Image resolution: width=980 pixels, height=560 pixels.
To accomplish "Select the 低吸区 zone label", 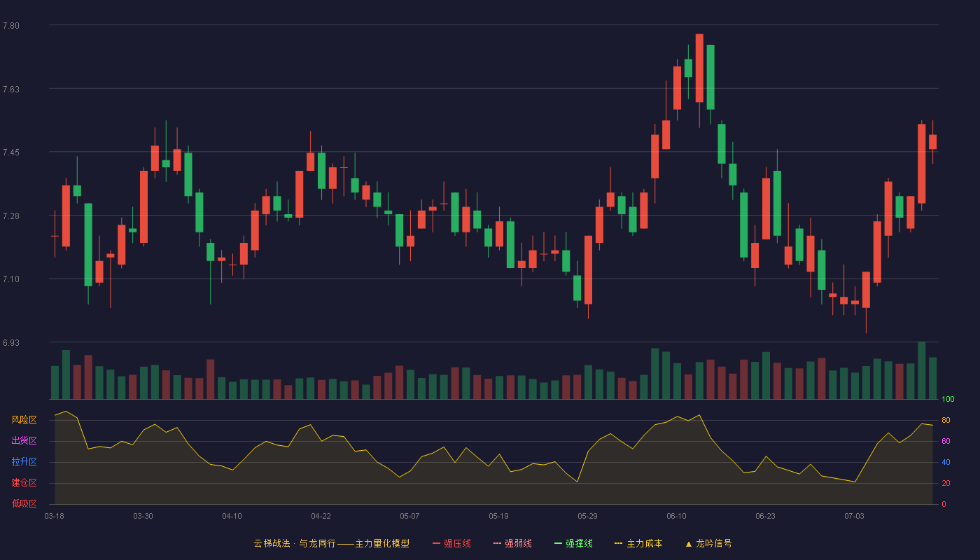I will pos(24,503).
